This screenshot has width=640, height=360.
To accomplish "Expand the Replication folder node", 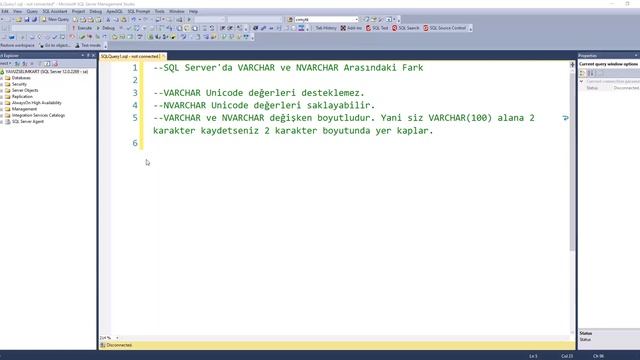I will coord(2,97).
